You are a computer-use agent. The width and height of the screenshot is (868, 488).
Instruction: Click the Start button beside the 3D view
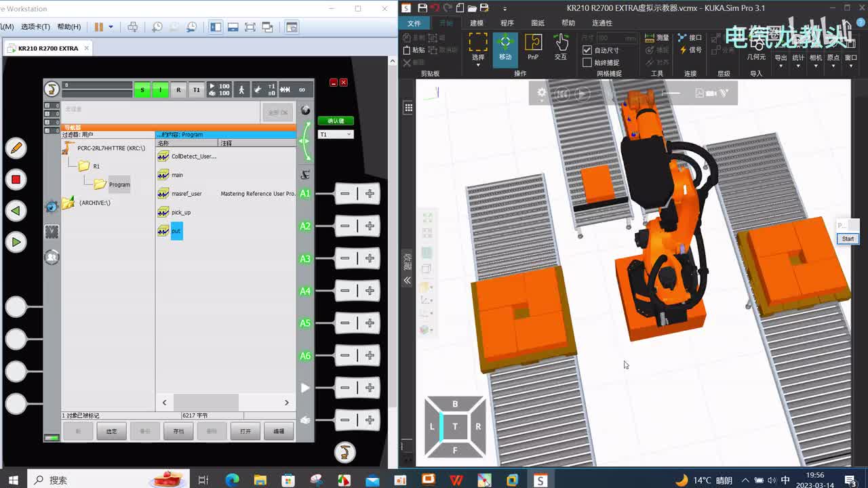[848, 239]
